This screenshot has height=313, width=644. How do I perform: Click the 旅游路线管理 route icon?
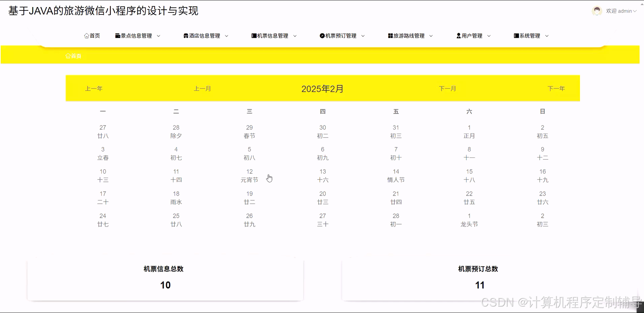(390, 35)
